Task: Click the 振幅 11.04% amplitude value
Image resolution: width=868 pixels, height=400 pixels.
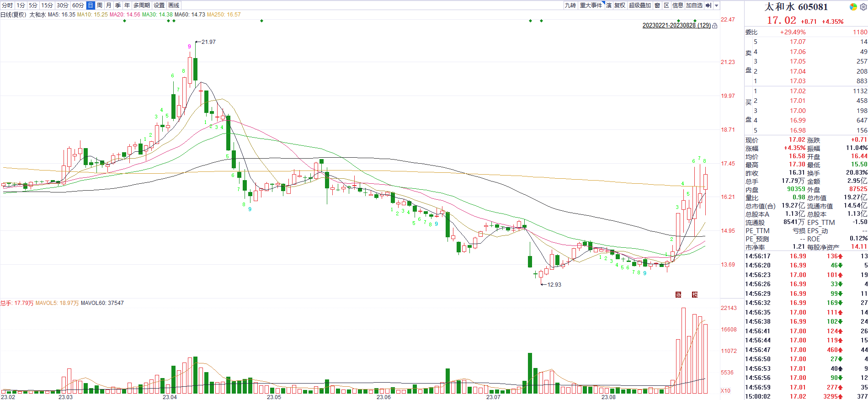Action: 857,148
